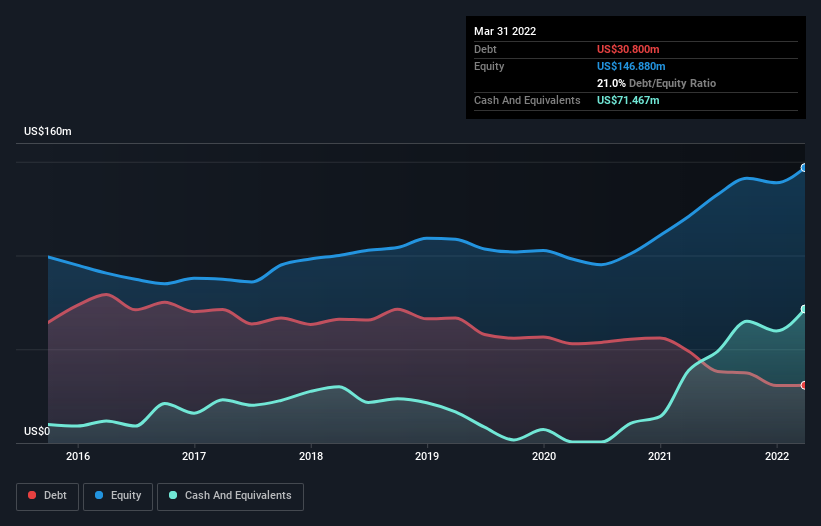This screenshot has height=526, width=821.
Task: Select the red Debt endpoint marker
Action: click(804, 385)
